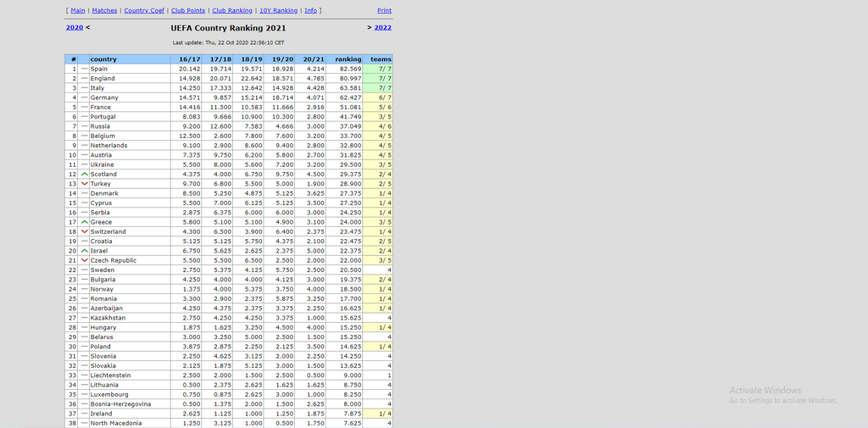Select the Serbia country cell
The image size is (868, 428).
point(130,213)
